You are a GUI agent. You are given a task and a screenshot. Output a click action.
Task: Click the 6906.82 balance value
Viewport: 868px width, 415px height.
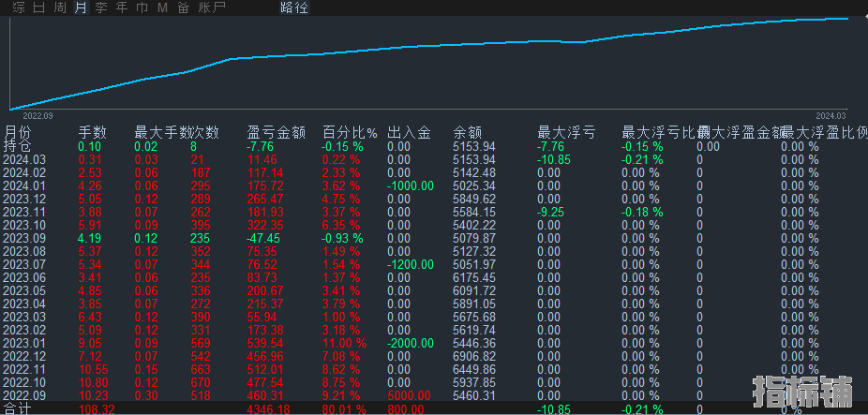(474, 356)
